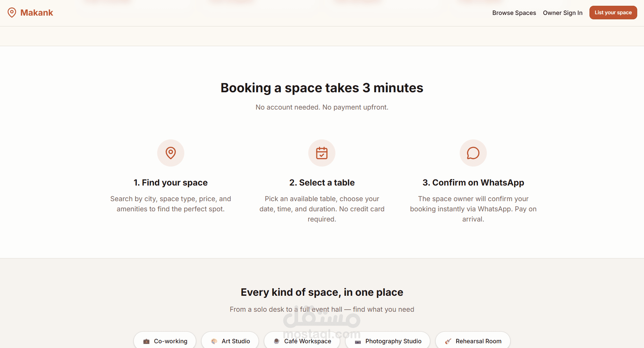Go to Owner Sign In
This screenshot has width=644, height=348.
pyautogui.click(x=562, y=13)
